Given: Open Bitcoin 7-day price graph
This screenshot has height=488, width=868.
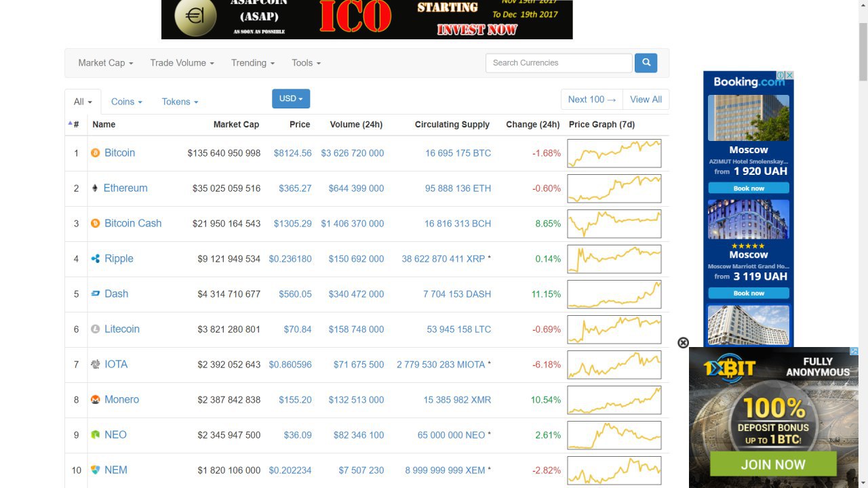Looking at the screenshot, I should pyautogui.click(x=614, y=153).
